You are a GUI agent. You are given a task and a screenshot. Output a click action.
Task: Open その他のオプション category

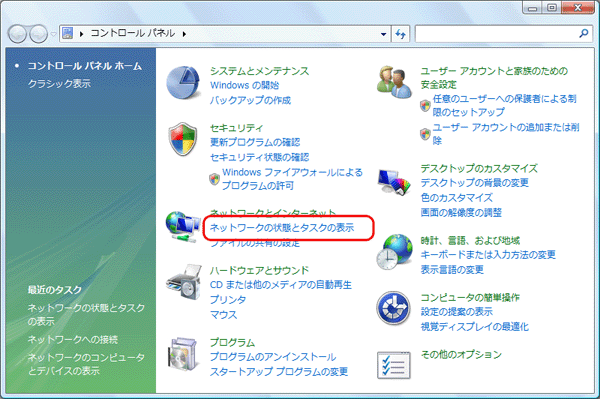(x=461, y=355)
